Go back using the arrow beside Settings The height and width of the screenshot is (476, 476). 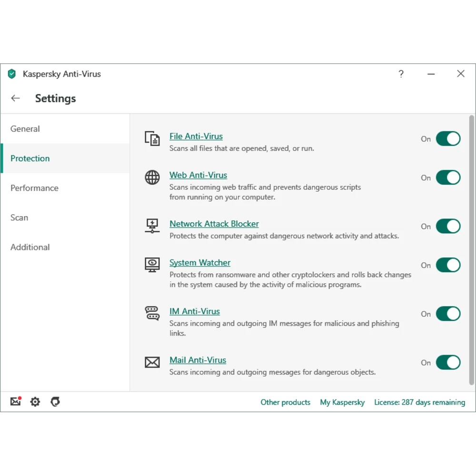(16, 98)
